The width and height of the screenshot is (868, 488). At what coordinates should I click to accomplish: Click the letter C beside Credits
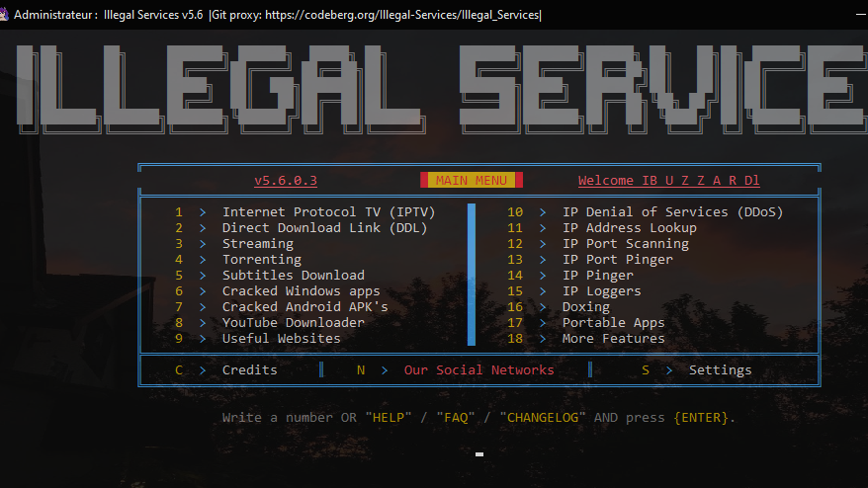179,370
